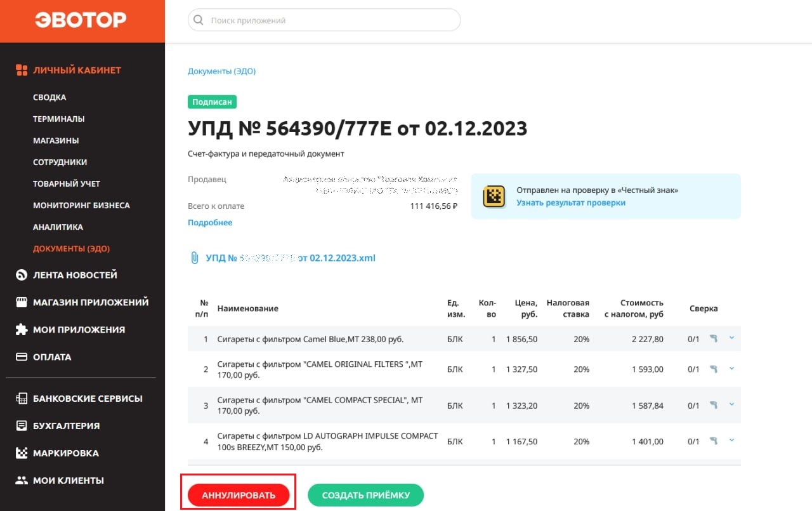Go to Банковские сервисы

[88, 399]
